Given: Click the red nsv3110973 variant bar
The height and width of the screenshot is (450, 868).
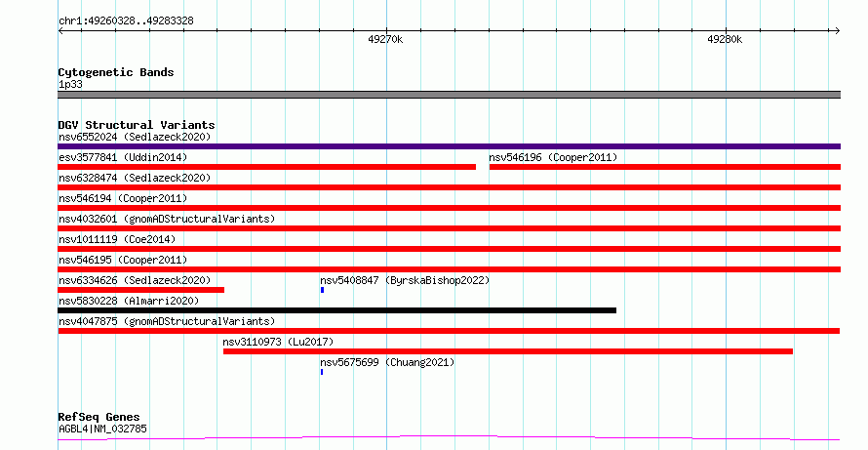Looking at the screenshot, I should coord(507,351).
